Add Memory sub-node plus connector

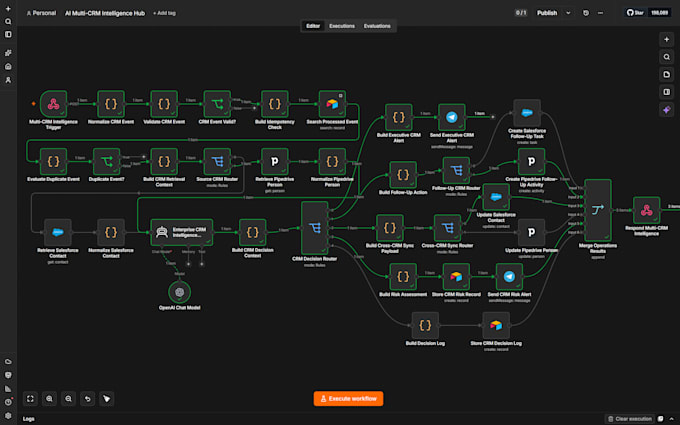pos(188,264)
